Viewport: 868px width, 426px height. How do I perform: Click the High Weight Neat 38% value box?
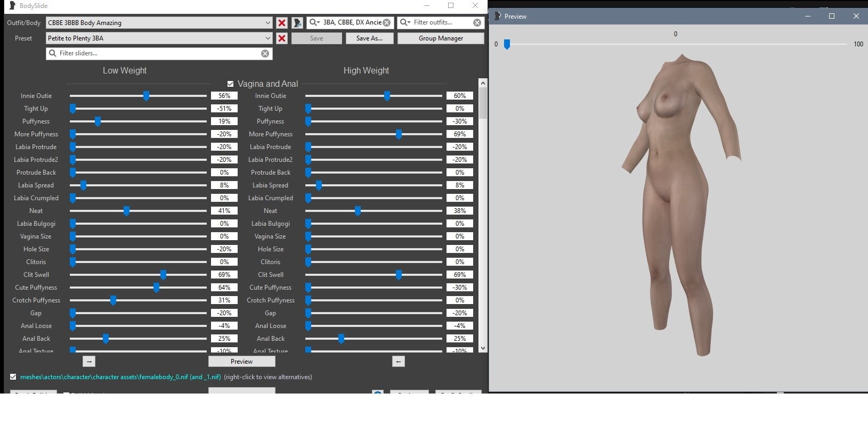(460, 211)
